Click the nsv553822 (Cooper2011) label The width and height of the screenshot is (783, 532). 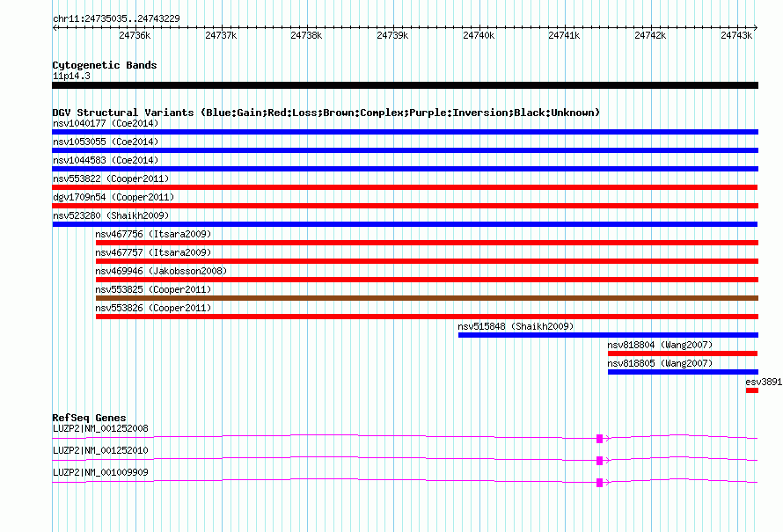111,179
